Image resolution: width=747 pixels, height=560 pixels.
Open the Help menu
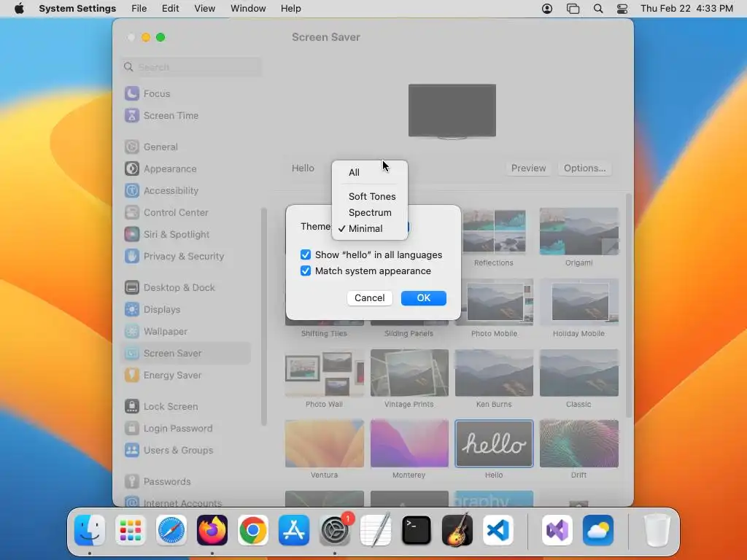pyautogui.click(x=290, y=9)
